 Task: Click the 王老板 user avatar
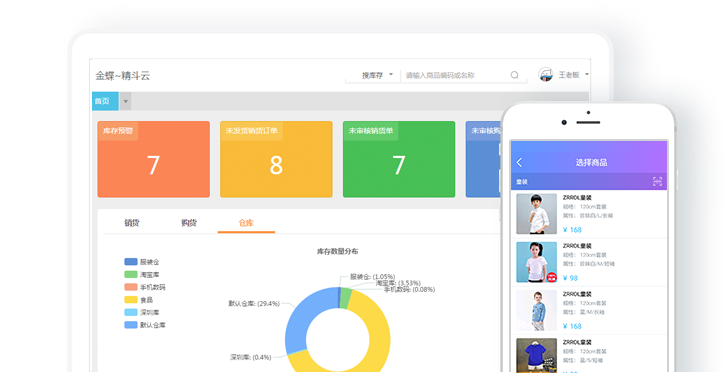coord(546,74)
